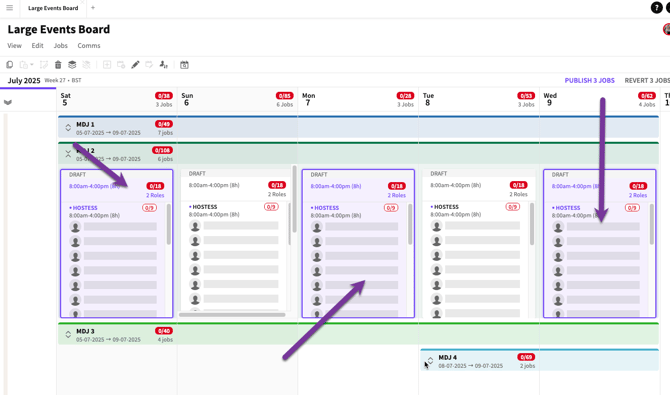The width and height of the screenshot is (670, 395).
Task: Click 2 Roles link in Sunday card
Action: click(x=277, y=195)
